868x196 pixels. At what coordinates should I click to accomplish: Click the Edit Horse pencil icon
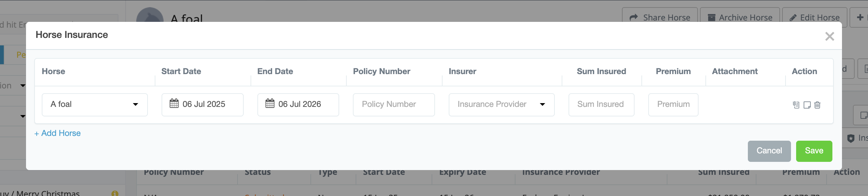pos(793,18)
